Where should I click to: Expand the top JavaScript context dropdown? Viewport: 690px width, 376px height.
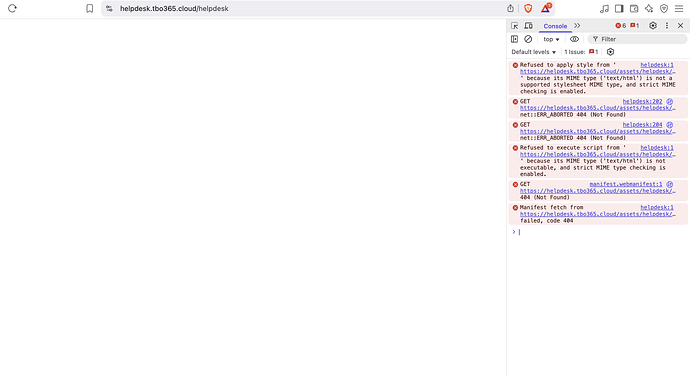pyautogui.click(x=551, y=39)
